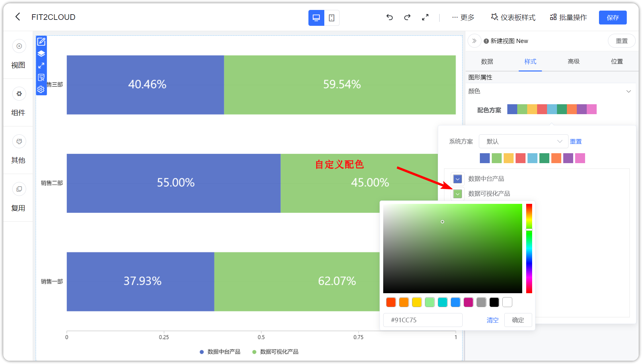The height and width of the screenshot is (364, 642).
Task: Click the 新建视图 New title
Action: click(x=509, y=41)
